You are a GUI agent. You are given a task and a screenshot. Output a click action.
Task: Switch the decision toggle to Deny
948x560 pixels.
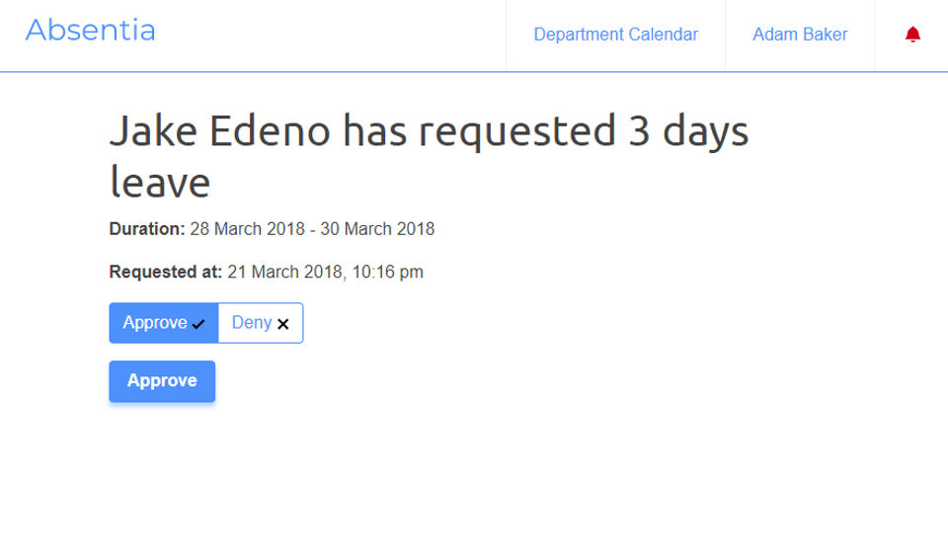pyautogui.click(x=261, y=323)
